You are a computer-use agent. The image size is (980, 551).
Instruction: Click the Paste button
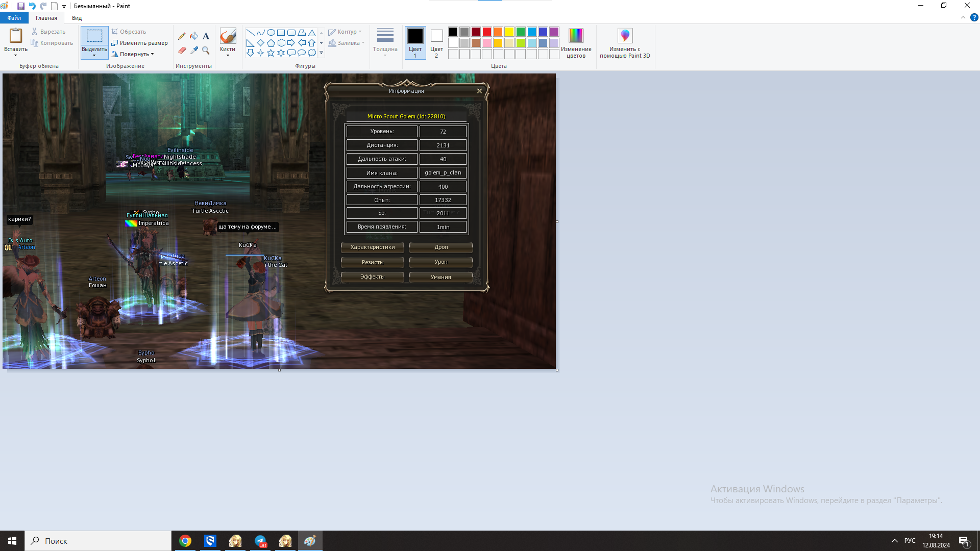tap(16, 36)
